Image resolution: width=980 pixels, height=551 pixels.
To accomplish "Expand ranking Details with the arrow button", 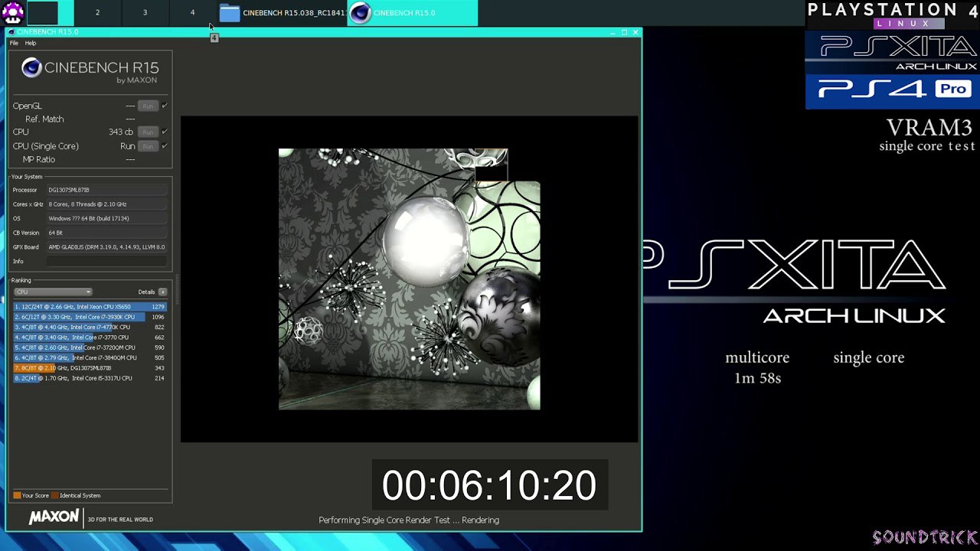I will pos(162,292).
